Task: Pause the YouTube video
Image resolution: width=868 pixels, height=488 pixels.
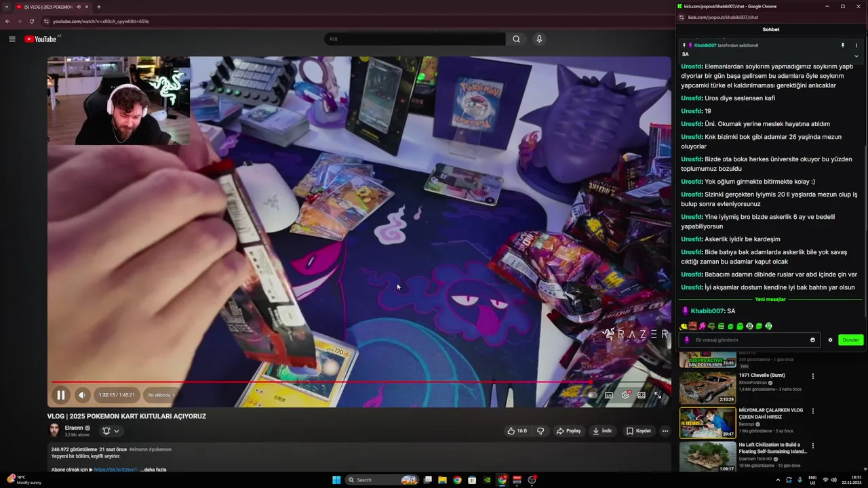Action: [x=60, y=394]
